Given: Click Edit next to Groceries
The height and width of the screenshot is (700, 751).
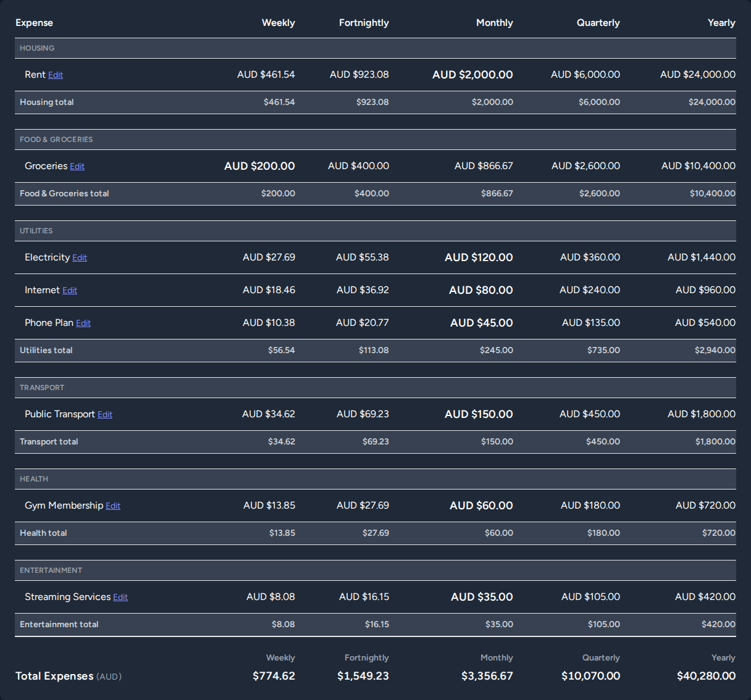Looking at the screenshot, I should pos(77,166).
